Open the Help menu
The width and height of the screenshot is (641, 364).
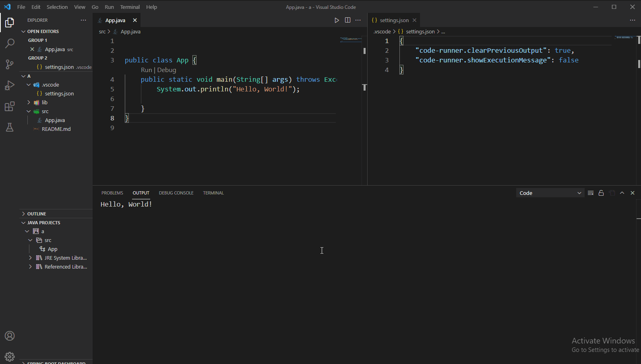(152, 7)
